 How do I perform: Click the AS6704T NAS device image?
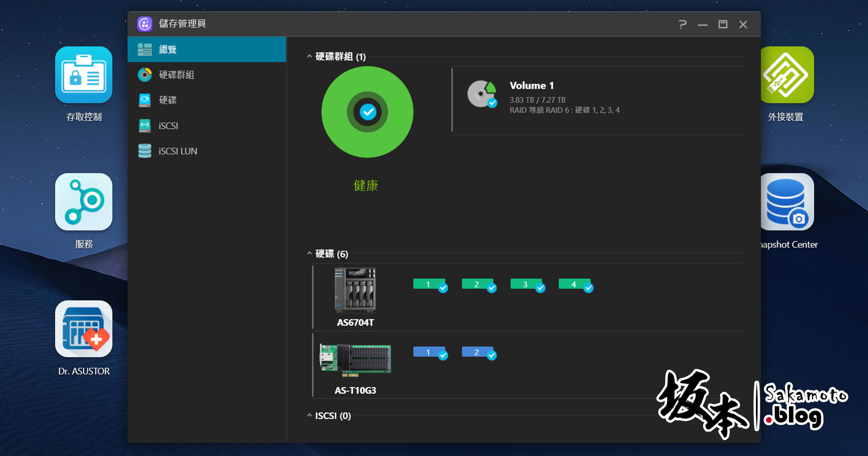coord(355,290)
